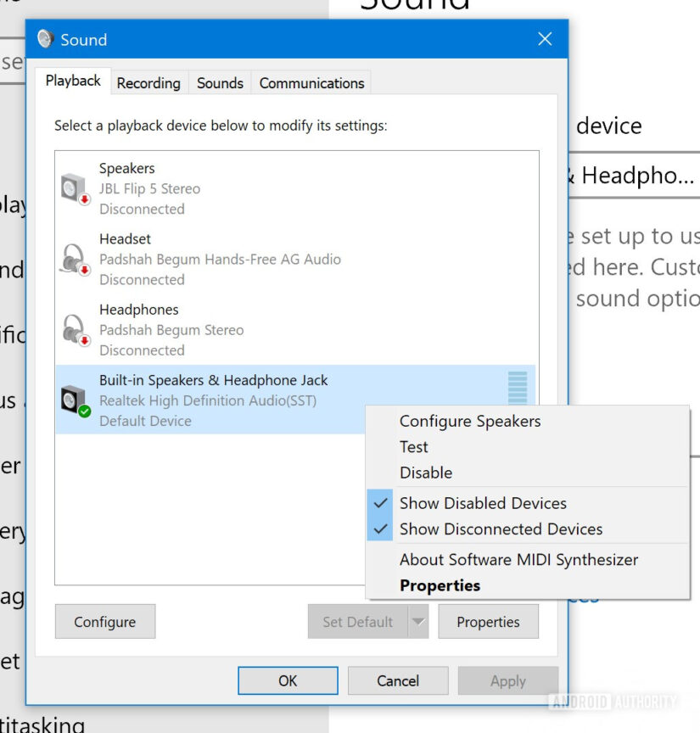Select Configure Speakers from the context menu
700x733 pixels.
[x=469, y=421]
